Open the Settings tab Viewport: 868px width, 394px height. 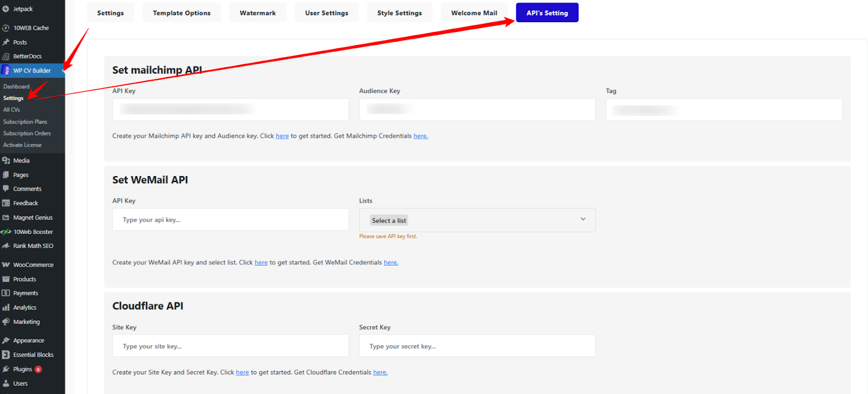click(x=111, y=12)
